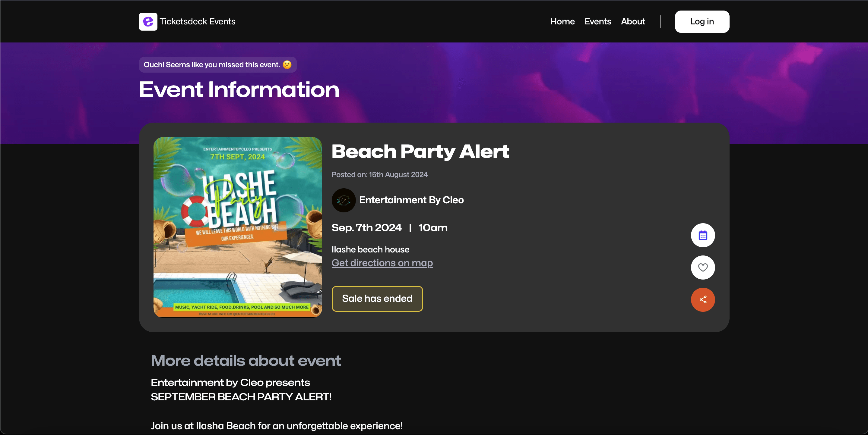Go to the Events page
The width and height of the screenshot is (868, 435).
597,22
